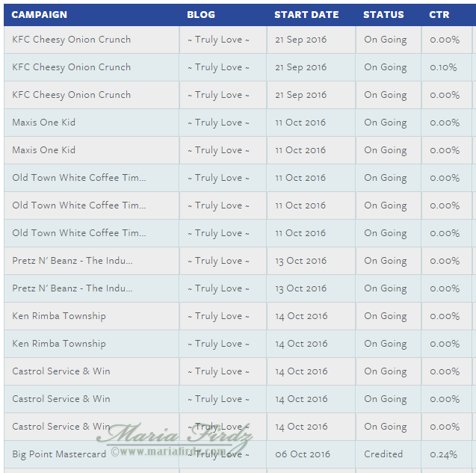Click the STATUS column header
Image resolution: width=476 pixels, height=473 pixels.
click(383, 15)
